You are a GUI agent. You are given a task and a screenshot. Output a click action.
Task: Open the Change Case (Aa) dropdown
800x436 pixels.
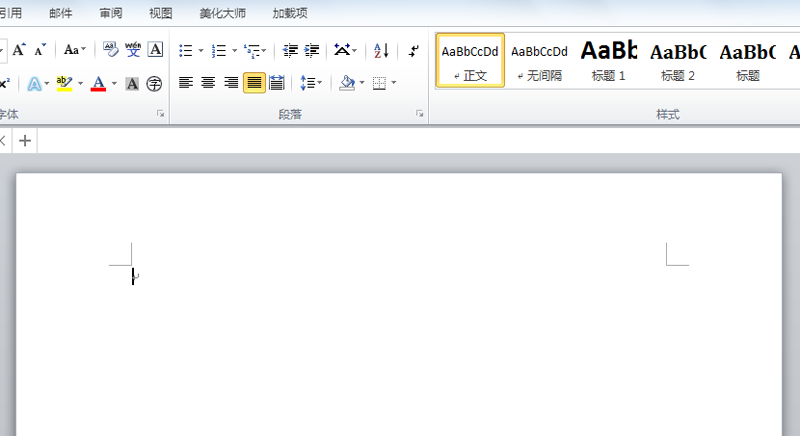point(74,50)
